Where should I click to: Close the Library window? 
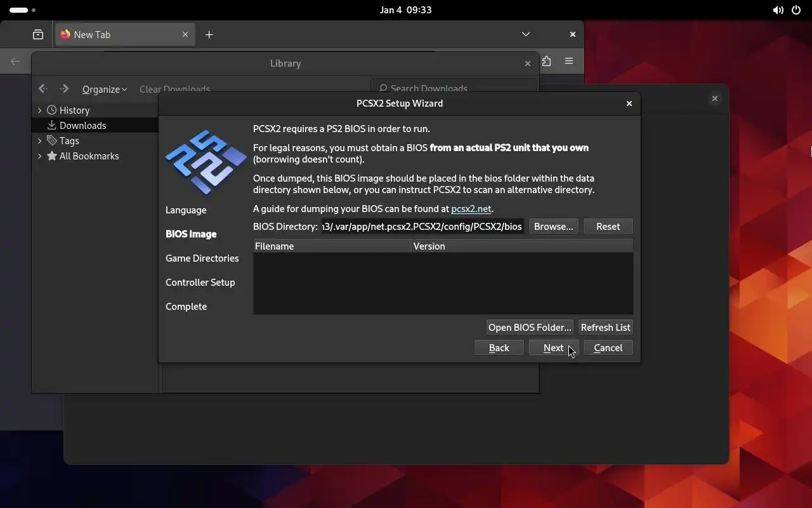point(527,63)
